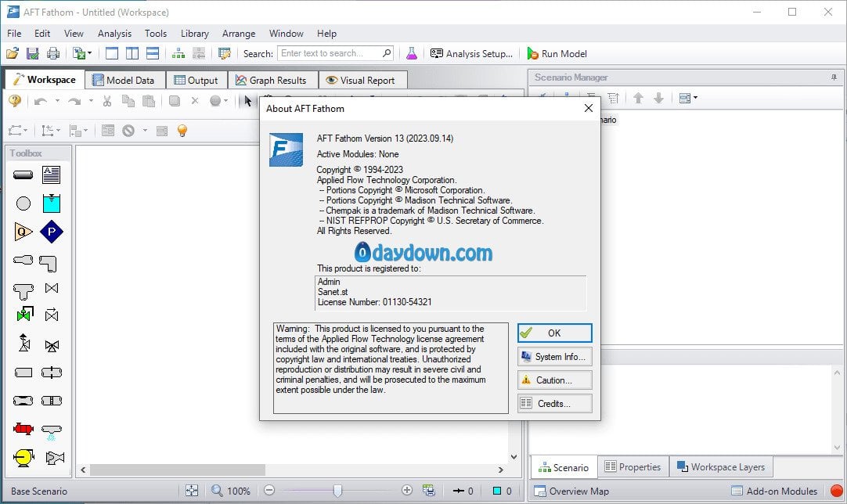
Task: Expand the special conditions dropdown arrow
Action: (145, 130)
